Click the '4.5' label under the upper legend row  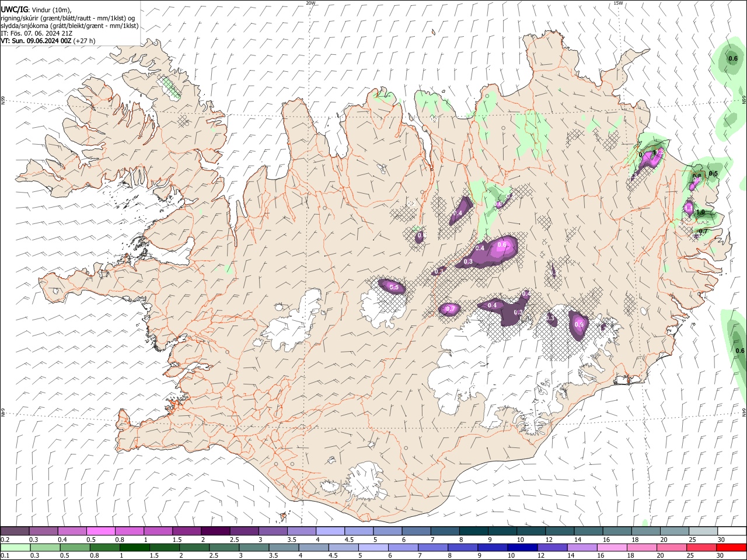pyautogui.click(x=349, y=540)
